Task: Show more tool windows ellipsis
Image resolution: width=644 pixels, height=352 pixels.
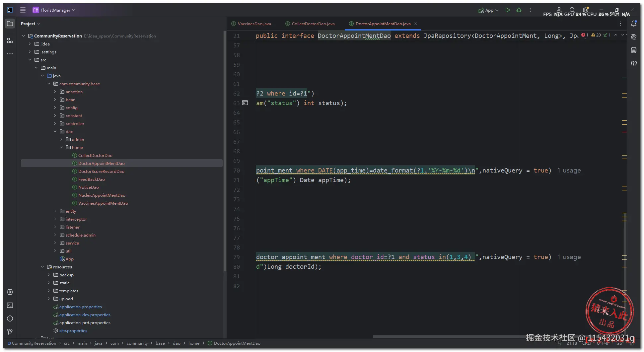Action: (10, 54)
